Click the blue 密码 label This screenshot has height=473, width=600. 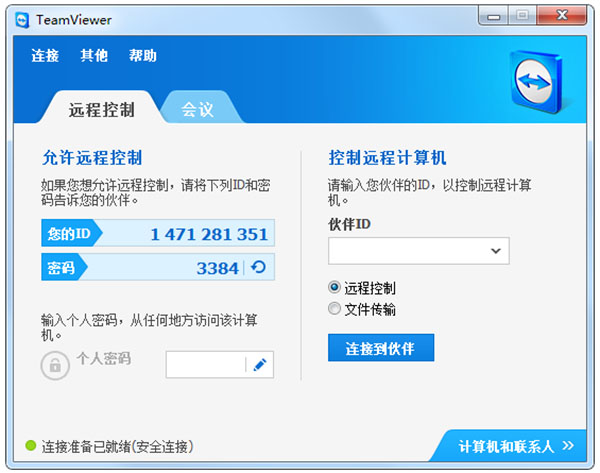tap(64, 267)
